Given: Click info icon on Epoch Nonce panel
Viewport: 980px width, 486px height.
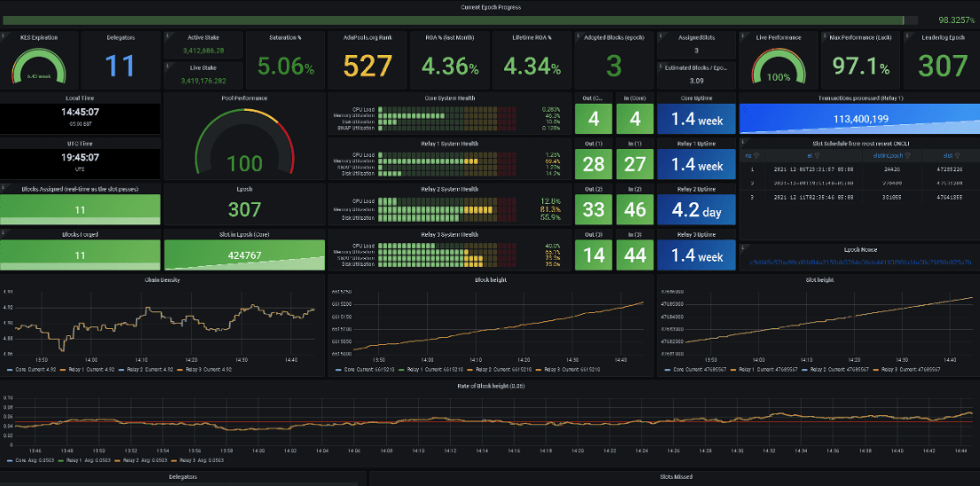Looking at the screenshot, I should tap(742, 247).
